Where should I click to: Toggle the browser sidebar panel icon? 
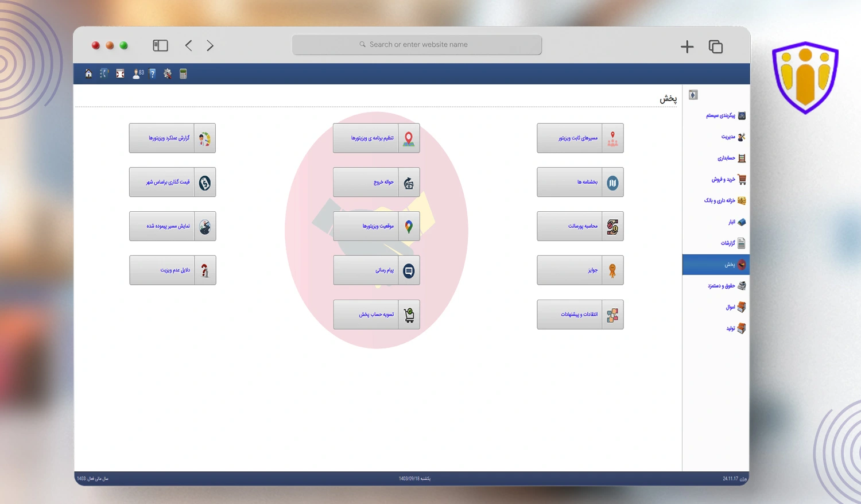click(x=160, y=45)
